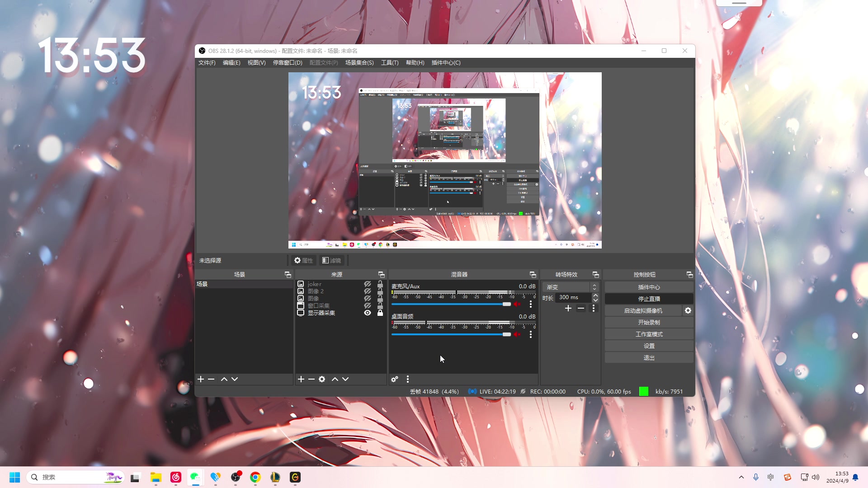
Task: Open File Explorer from the taskbar
Action: click(156, 477)
